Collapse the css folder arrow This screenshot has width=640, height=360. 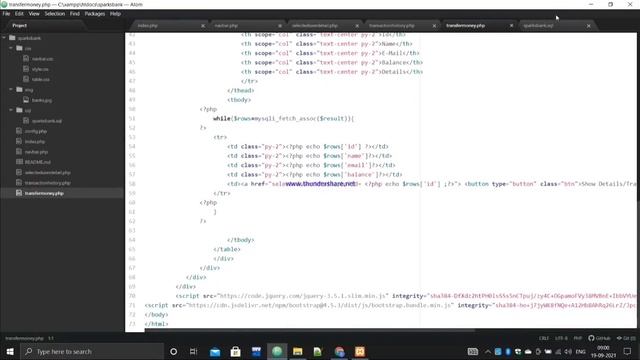click(x=11, y=48)
